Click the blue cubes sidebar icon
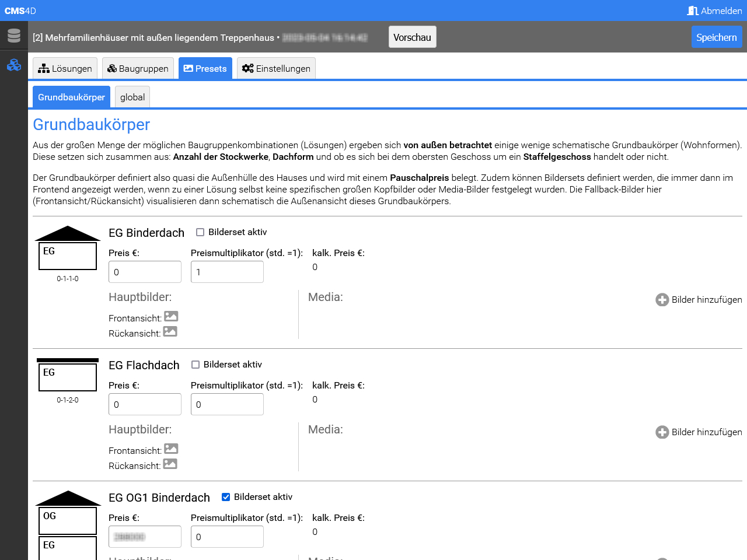The image size is (747, 560). click(x=14, y=65)
